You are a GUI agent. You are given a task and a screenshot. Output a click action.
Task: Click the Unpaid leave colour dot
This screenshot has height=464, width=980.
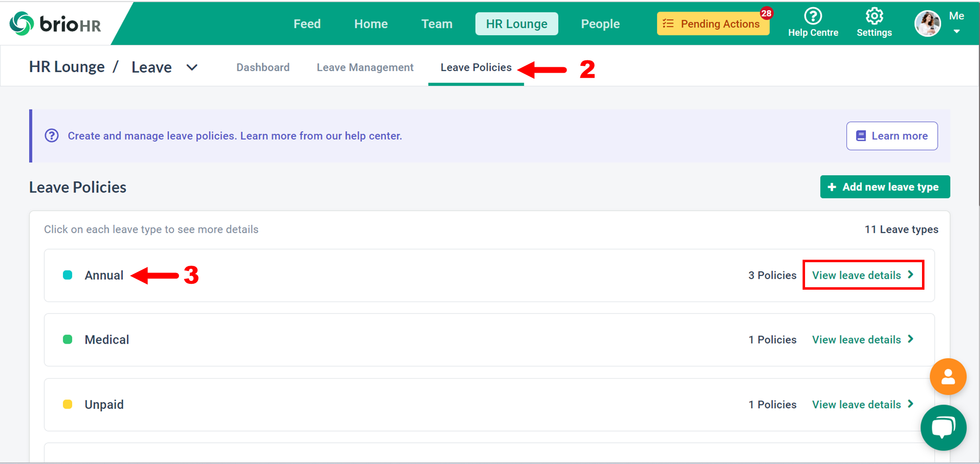pos(68,404)
